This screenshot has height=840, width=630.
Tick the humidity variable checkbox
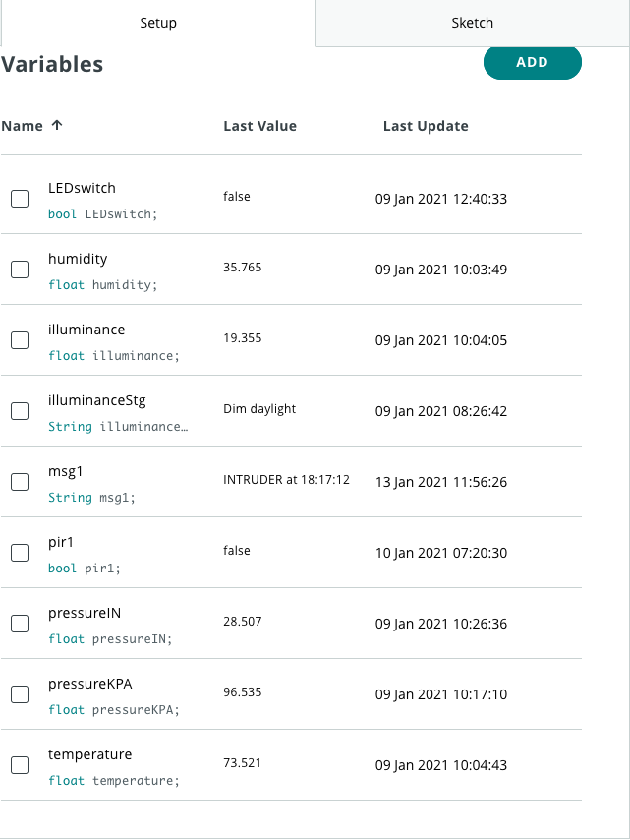pos(20,270)
